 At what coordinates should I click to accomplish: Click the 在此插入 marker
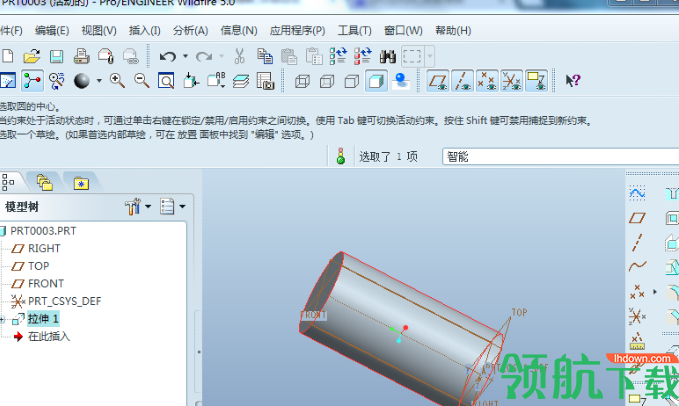49,336
